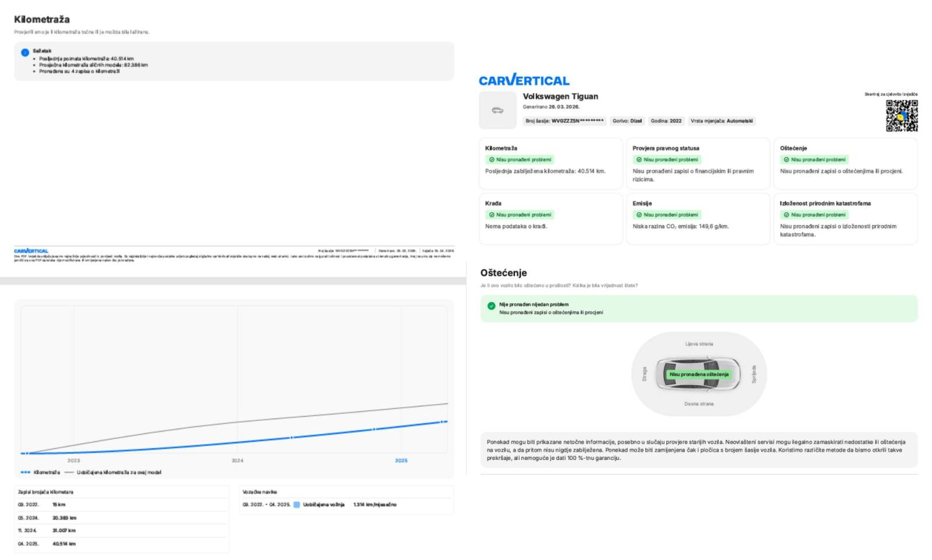Viewport: 932px width, 560px height.
Task: Click the Broj šasije VIN chip
Action: (x=564, y=121)
